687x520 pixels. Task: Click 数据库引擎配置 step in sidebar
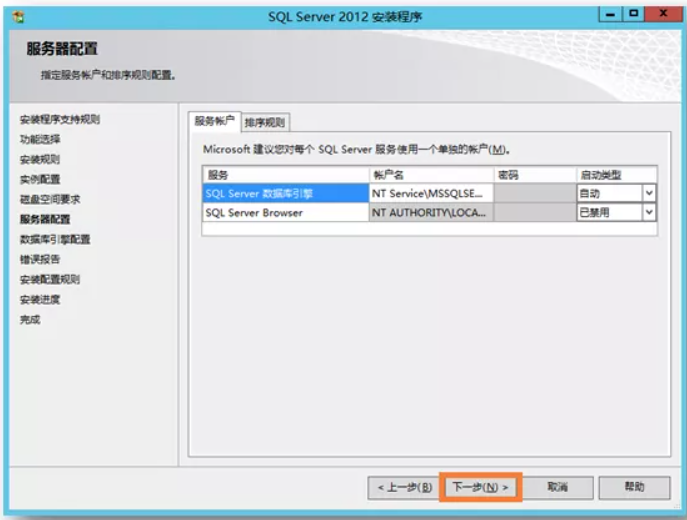click(55, 239)
